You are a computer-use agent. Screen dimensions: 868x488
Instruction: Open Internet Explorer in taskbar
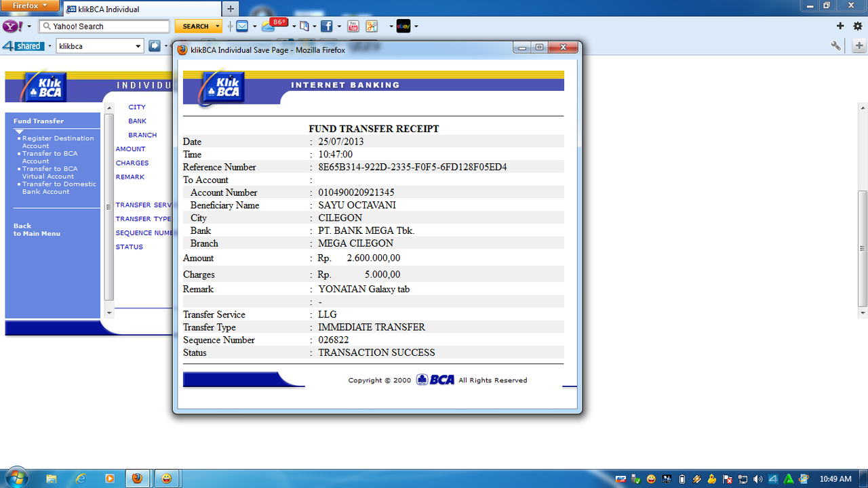click(x=81, y=479)
